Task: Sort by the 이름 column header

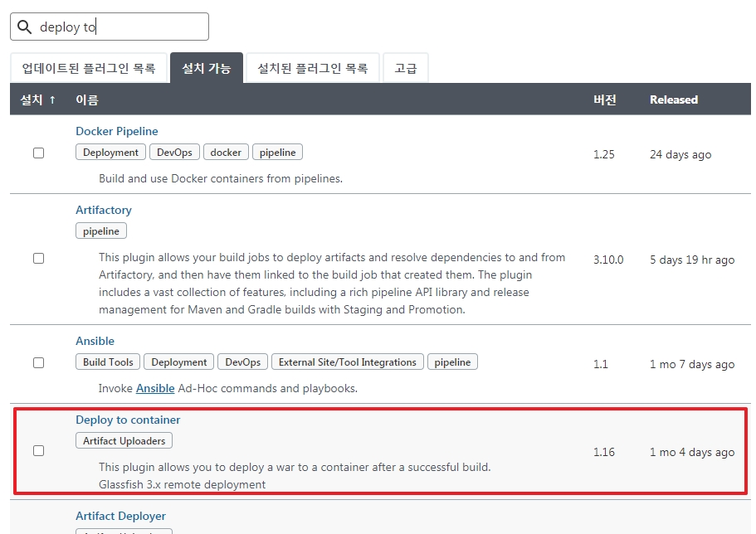Action: (87, 100)
